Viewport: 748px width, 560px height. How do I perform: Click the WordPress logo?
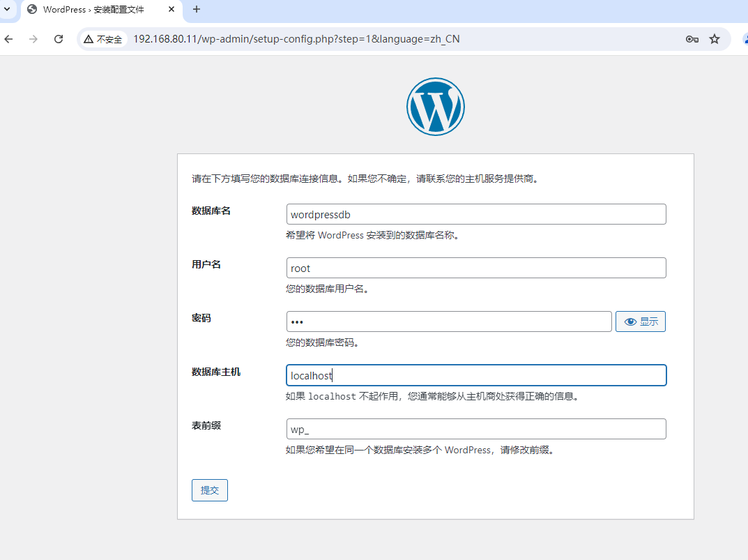click(436, 107)
